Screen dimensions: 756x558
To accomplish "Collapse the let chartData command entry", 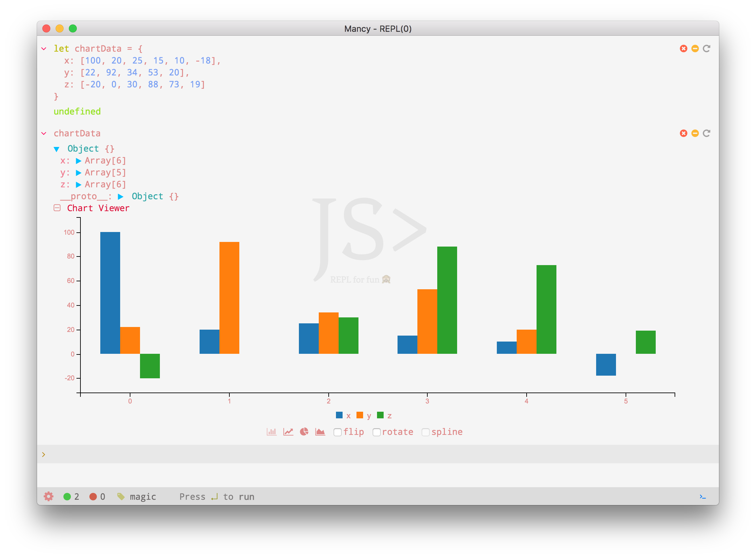I will coord(44,49).
